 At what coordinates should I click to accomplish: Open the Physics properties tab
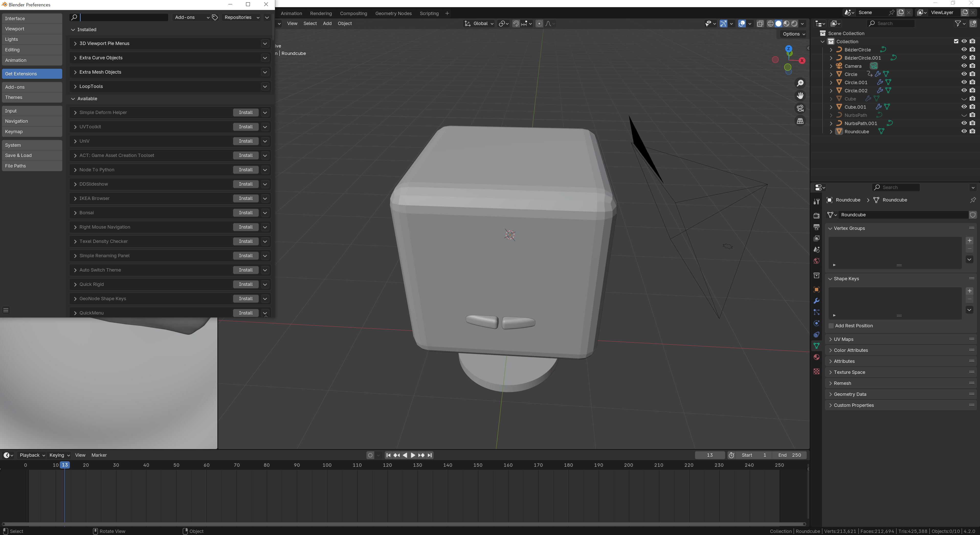[816, 324]
